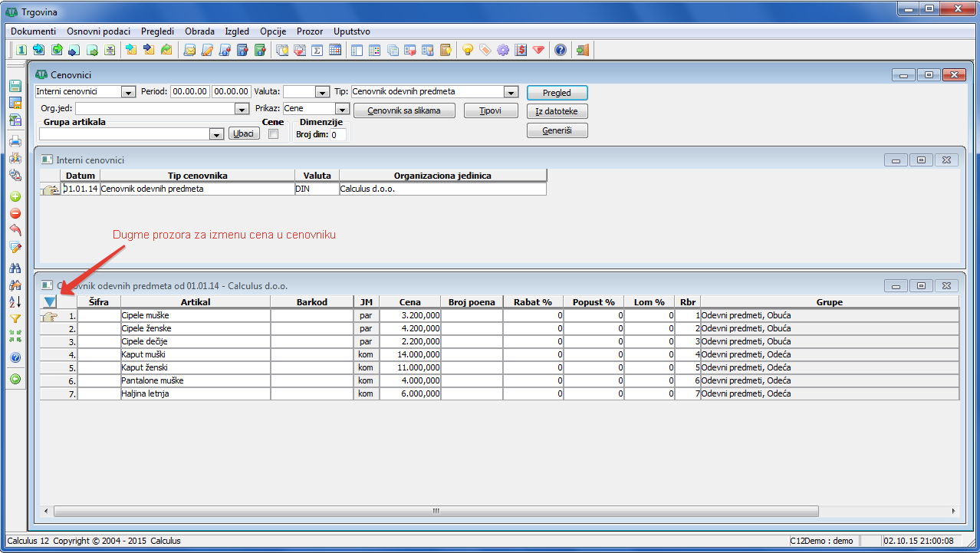980x553 pixels.
Task: Click the A-Z sort icon in sidebar
Action: pos(15,302)
